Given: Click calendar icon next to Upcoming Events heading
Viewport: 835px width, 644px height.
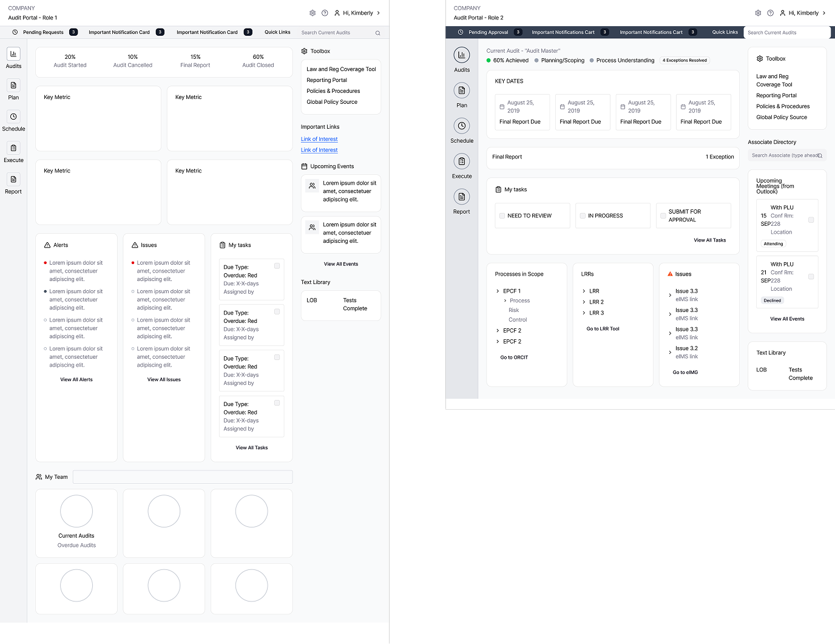Looking at the screenshot, I should point(304,166).
